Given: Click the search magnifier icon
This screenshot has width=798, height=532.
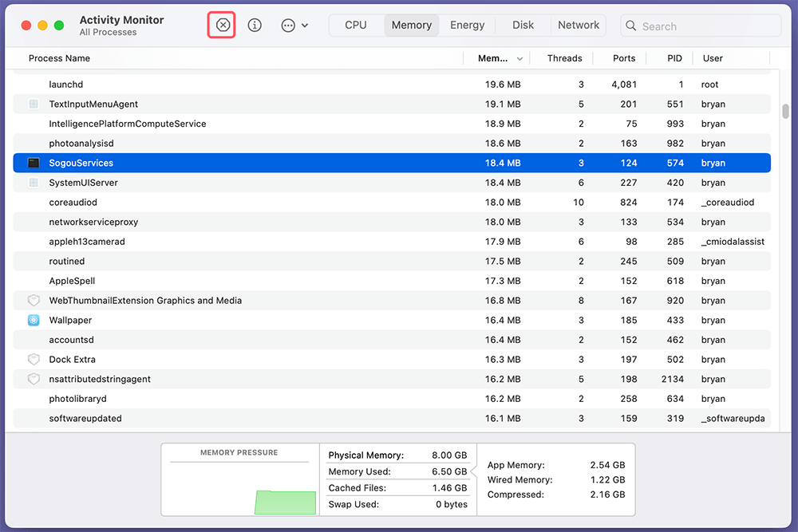Looking at the screenshot, I should tap(631, 26).
